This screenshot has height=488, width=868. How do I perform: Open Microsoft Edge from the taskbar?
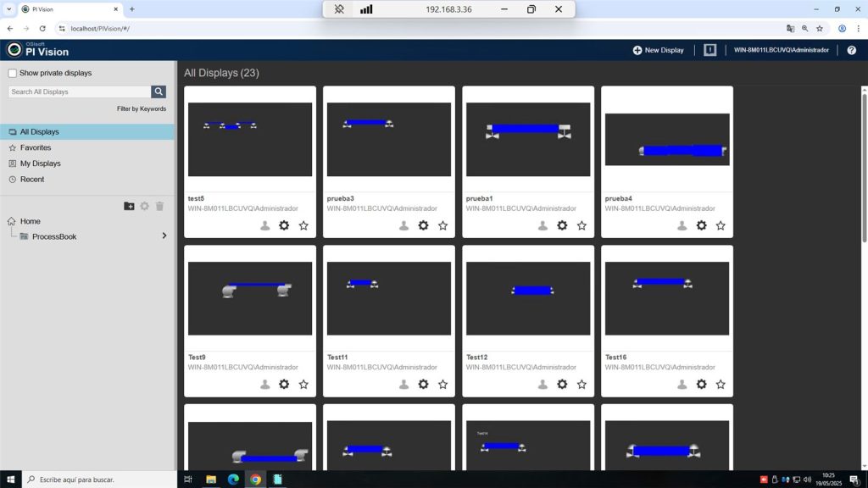(233, 480)
